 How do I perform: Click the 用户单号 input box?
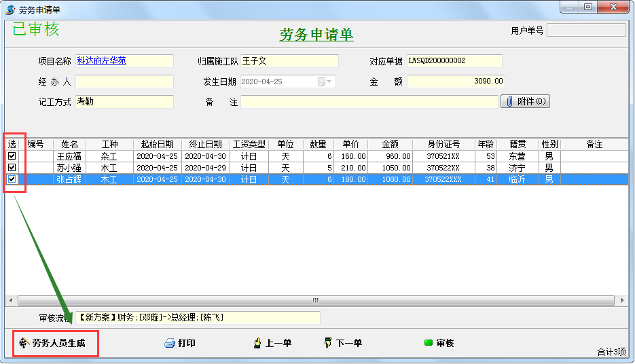pos(585,31)
